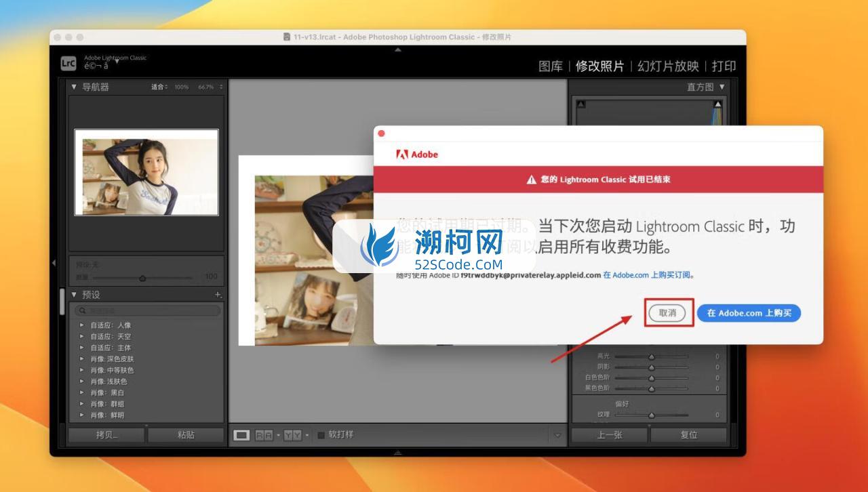Image resolution: width=868 pixels, height=492 pixels.
Task: Click the 粘贴 button
Action: pos(186,435)
